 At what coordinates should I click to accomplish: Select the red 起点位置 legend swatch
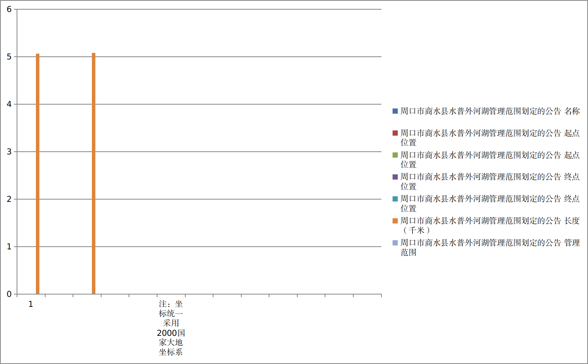click(395, 133)
